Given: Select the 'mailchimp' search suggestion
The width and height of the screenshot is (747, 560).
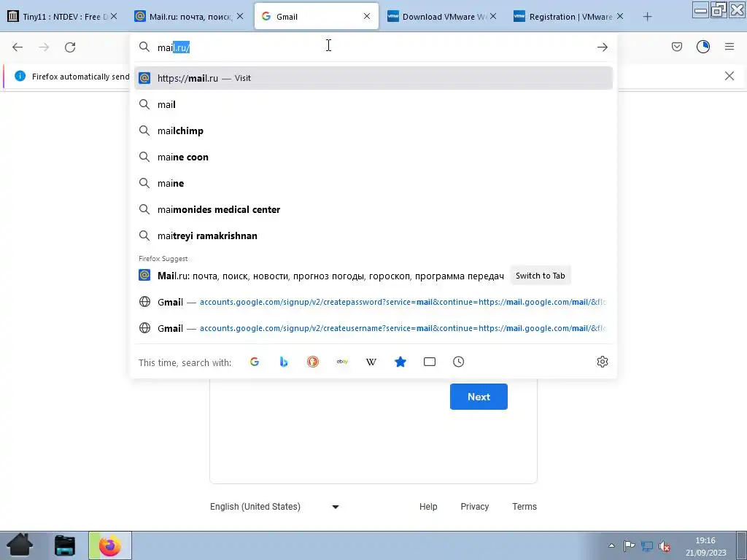Looking at the screenshot, I should pos(373,131).
